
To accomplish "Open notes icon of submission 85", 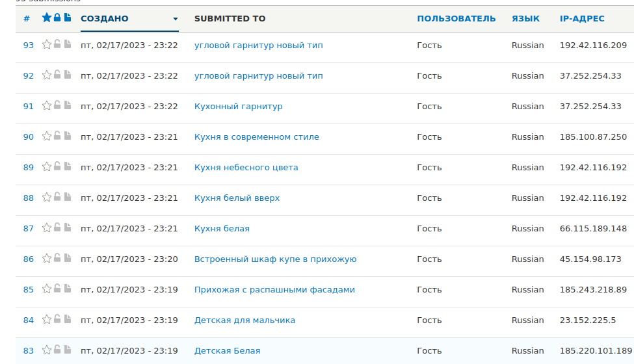I will tap(68, 289).
